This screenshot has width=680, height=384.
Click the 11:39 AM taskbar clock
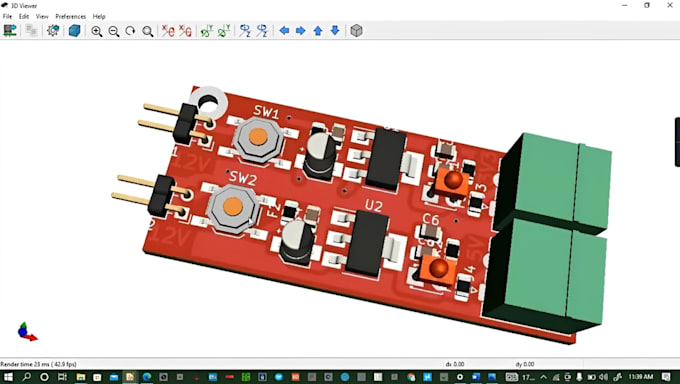click(x=641, y=377)
